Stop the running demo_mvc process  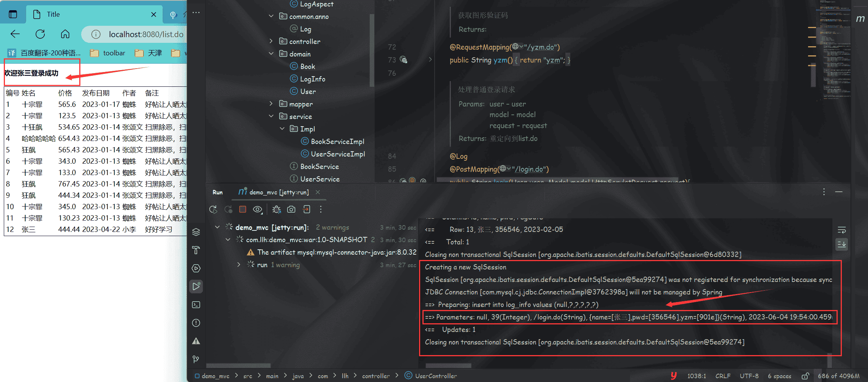(x=243, y=209)
